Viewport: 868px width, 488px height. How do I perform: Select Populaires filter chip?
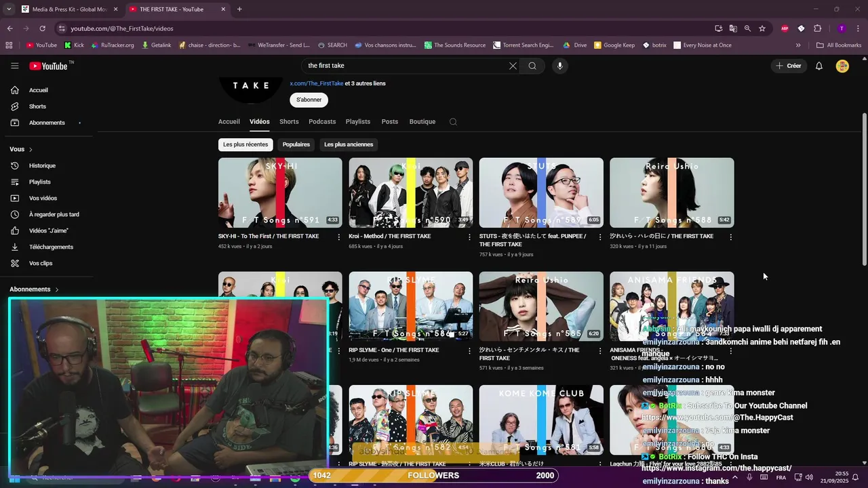pyautogui.click(x=296, y=144)
